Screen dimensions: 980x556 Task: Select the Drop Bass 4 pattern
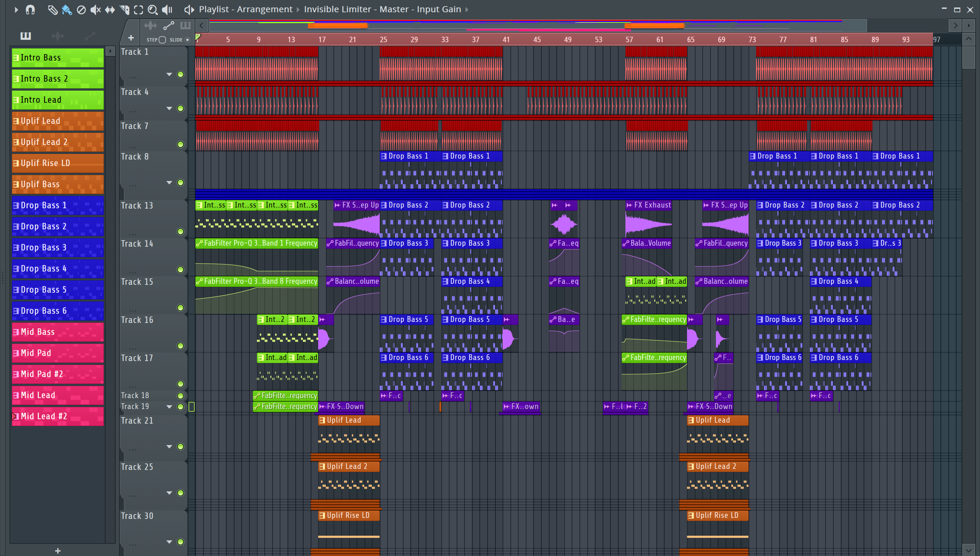(58, 268)
